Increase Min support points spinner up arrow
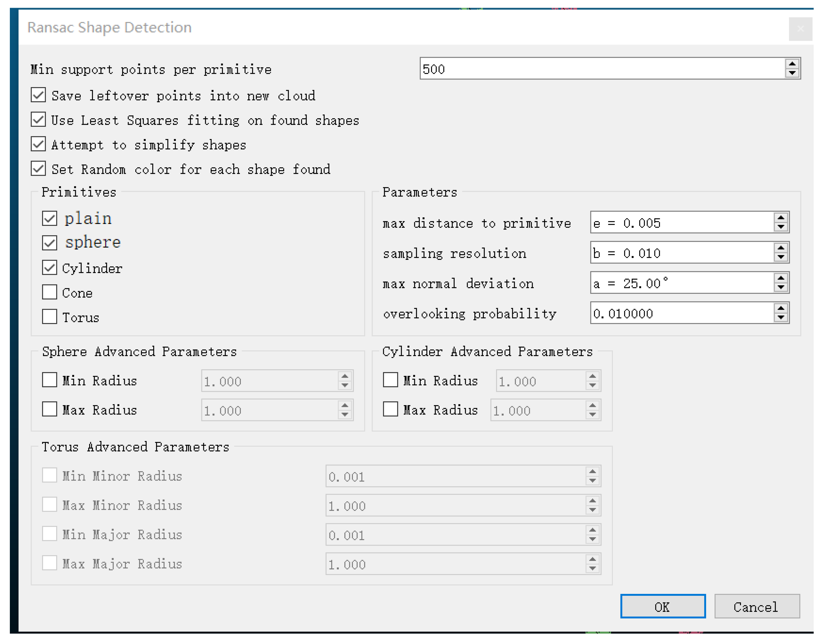Image resolution: width=823 pixels, height=644 pixels. pos(792,64)
